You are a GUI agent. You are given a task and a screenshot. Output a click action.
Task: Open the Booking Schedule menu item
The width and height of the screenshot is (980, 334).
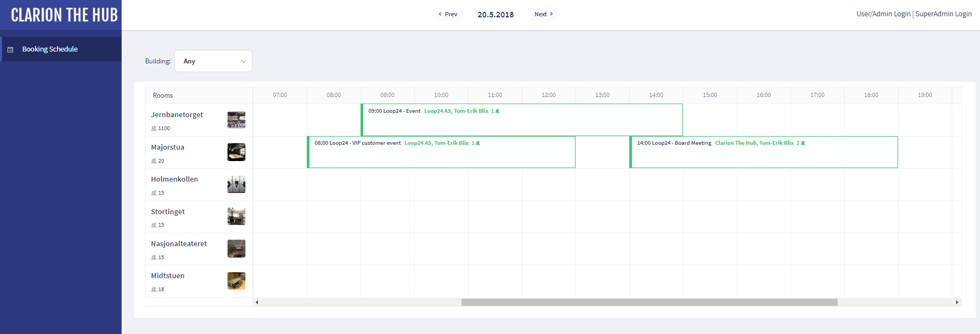tap(50, 49)
